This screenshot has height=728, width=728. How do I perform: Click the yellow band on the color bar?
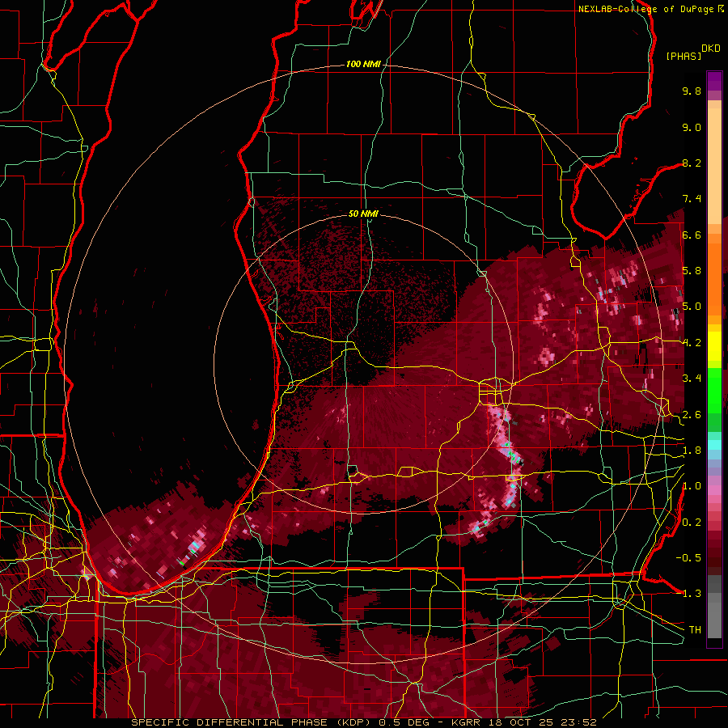coord(714,346)
